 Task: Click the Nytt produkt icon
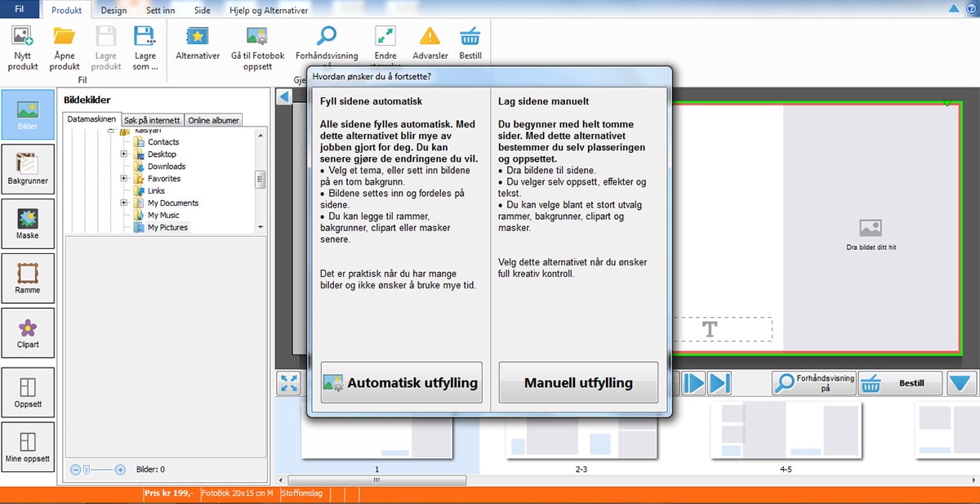pos(22,36)
